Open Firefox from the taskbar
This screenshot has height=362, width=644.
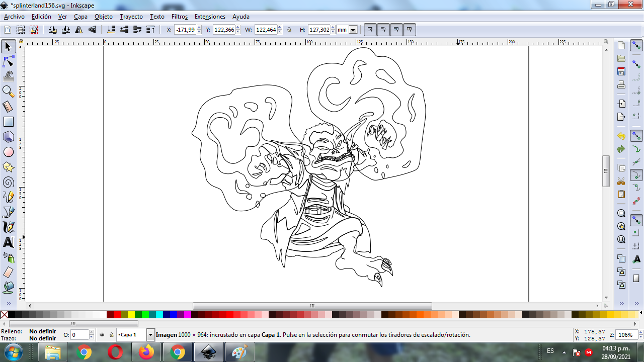[x=146, y=352]
